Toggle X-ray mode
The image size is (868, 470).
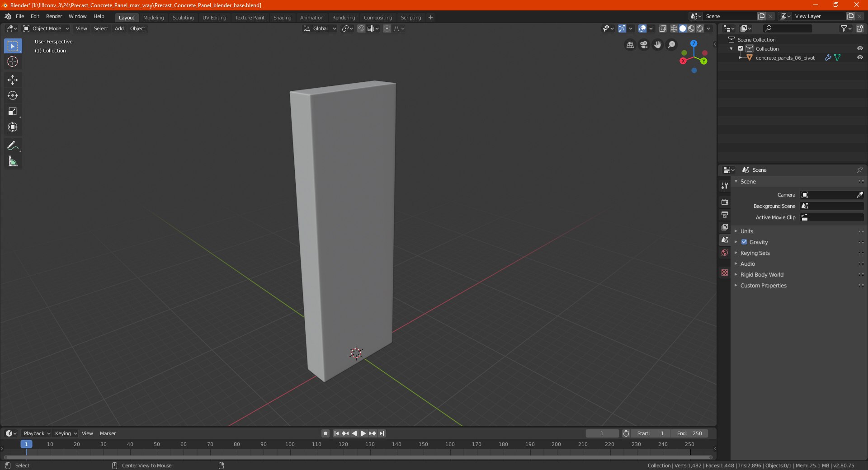click(662, 28)
